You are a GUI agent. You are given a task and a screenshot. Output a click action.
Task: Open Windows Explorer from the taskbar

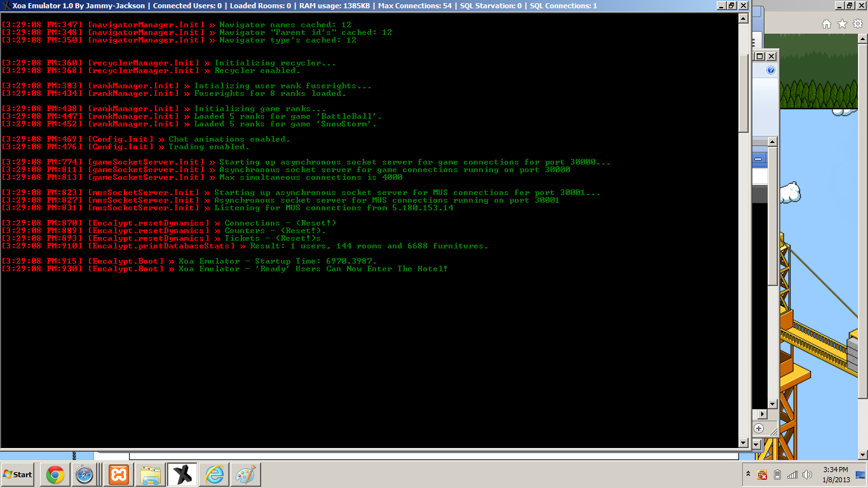point(151,475)
